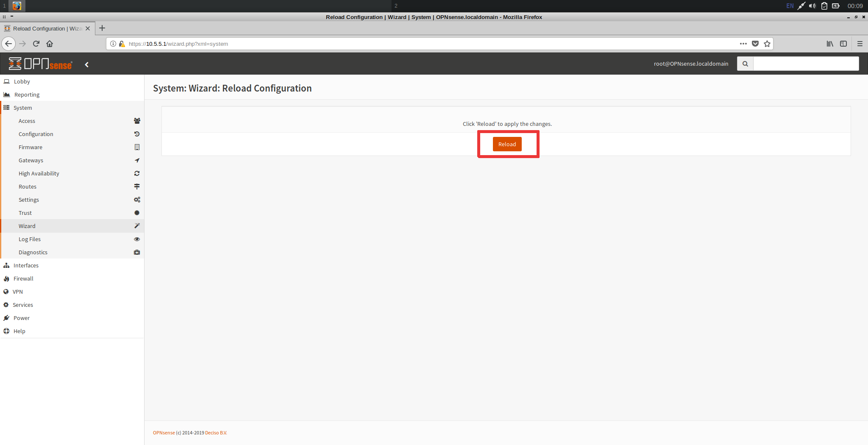Show site information via the info icon
This screenshot has height=445, width=868.
coord(113,44)
